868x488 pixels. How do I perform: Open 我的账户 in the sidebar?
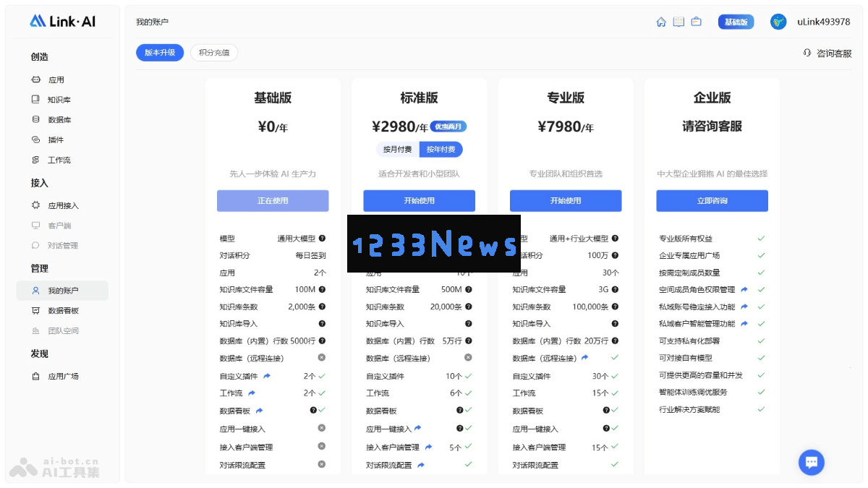pyautogui.click(x=62, y=291)
